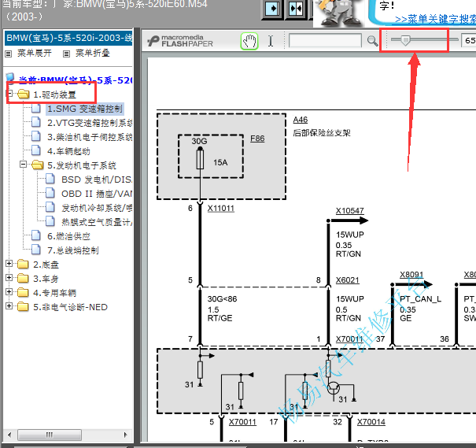Click the 6.燃油供应 document page icon

(x=36, y=235)
